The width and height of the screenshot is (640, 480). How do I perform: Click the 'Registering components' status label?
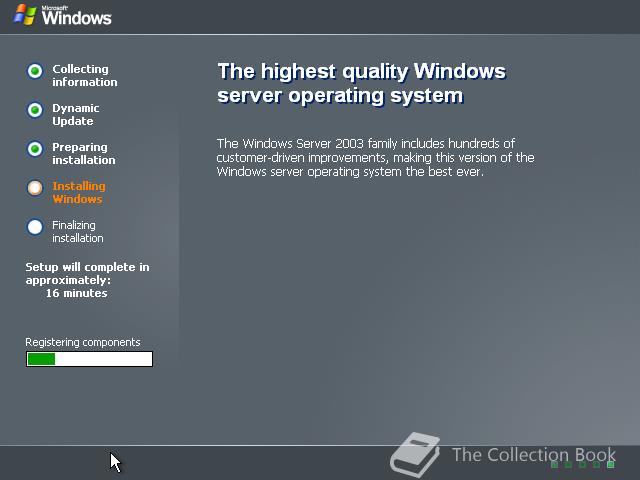83,342
